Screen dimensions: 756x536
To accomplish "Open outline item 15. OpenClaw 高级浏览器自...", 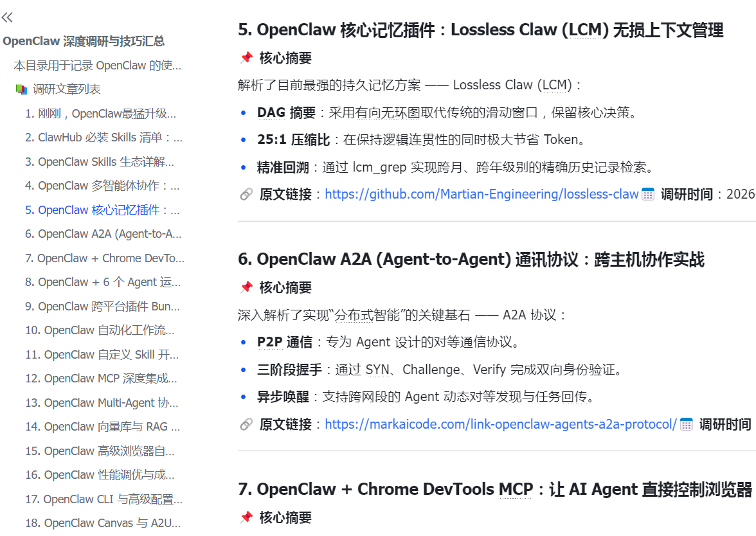I will pos(100,451).
